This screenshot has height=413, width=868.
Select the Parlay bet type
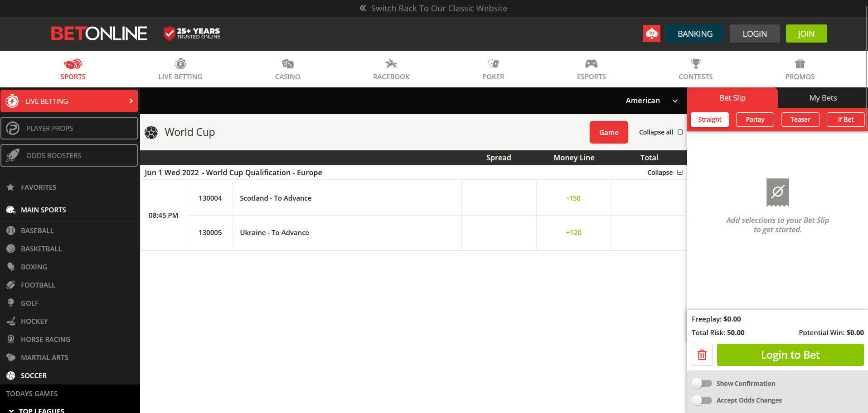[x=755, y=120]
